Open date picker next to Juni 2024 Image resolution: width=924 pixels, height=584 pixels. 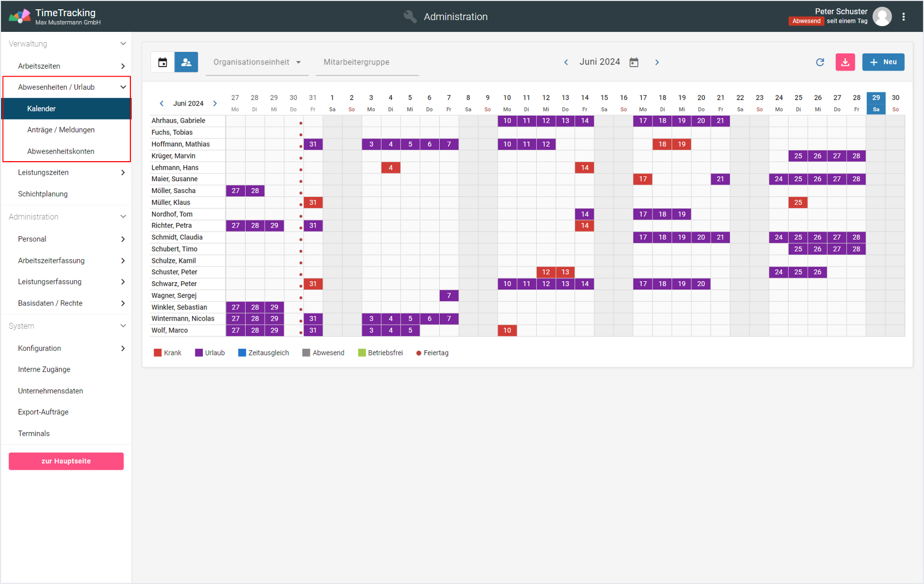coord(634,62)
